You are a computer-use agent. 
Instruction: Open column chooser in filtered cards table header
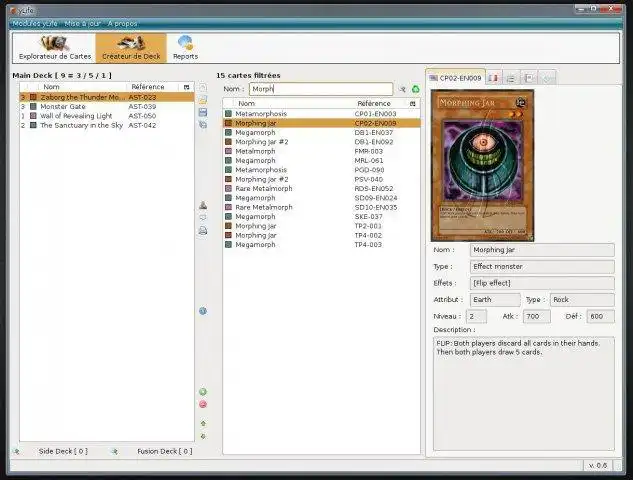pos(413,104)
